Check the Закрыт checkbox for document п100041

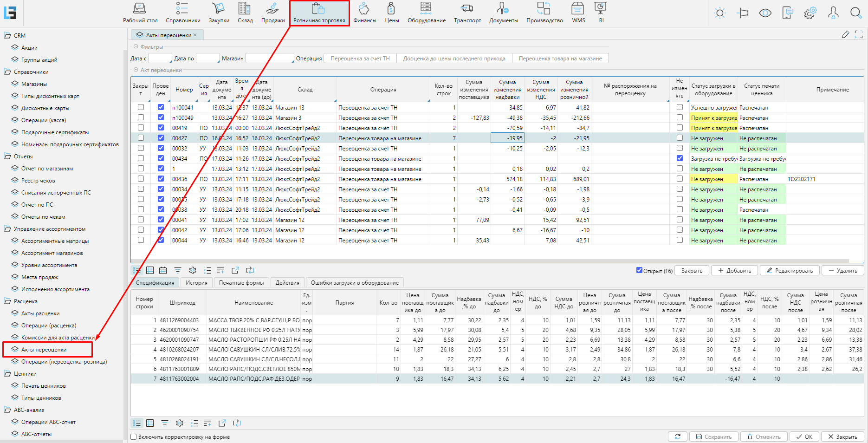(x=141, y=107)
